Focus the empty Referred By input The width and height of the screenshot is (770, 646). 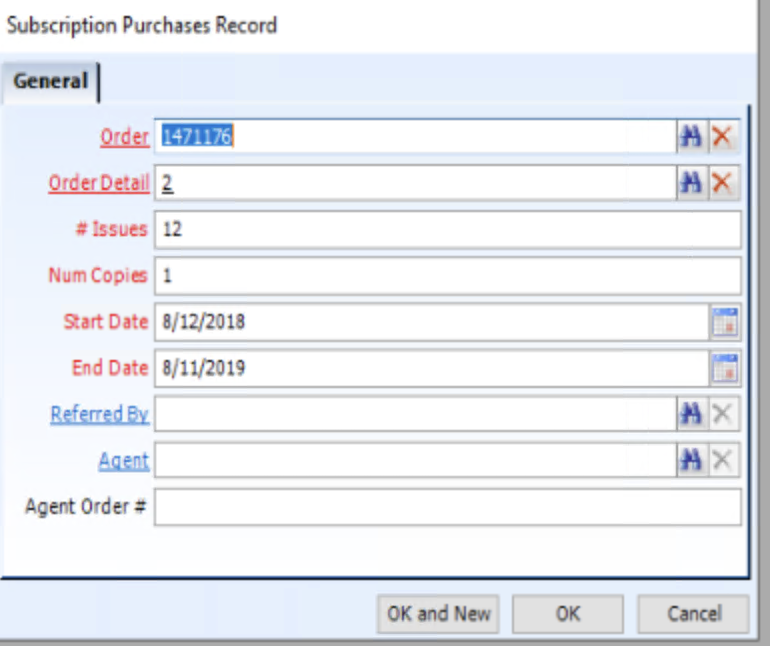point(415,414)
